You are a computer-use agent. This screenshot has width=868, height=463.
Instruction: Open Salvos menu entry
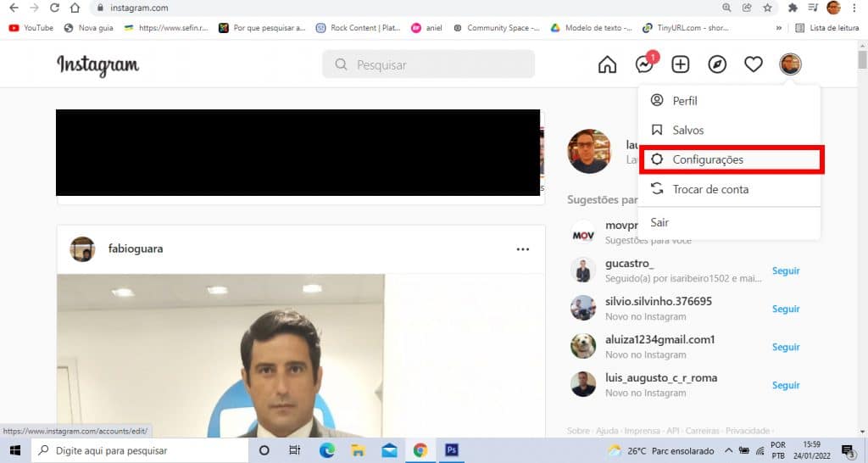(729, 130)
